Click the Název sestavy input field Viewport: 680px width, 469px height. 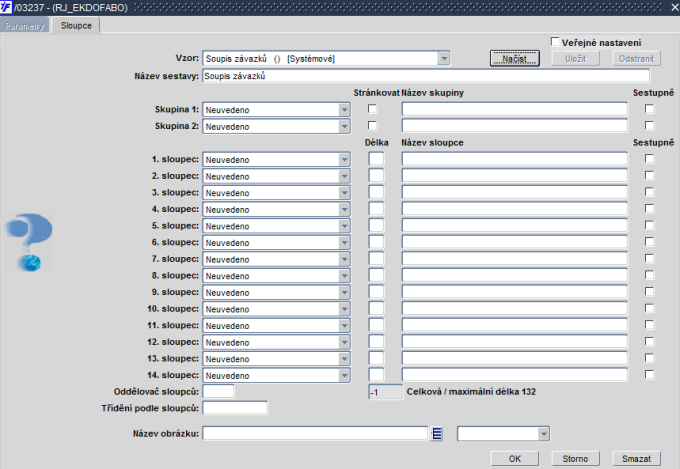(x=426, y=75)
